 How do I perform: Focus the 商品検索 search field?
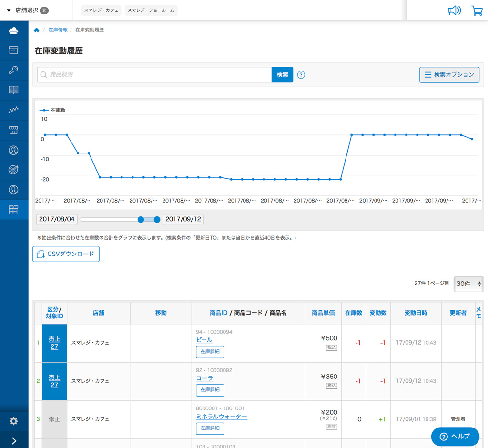click(x=154, y=75)
